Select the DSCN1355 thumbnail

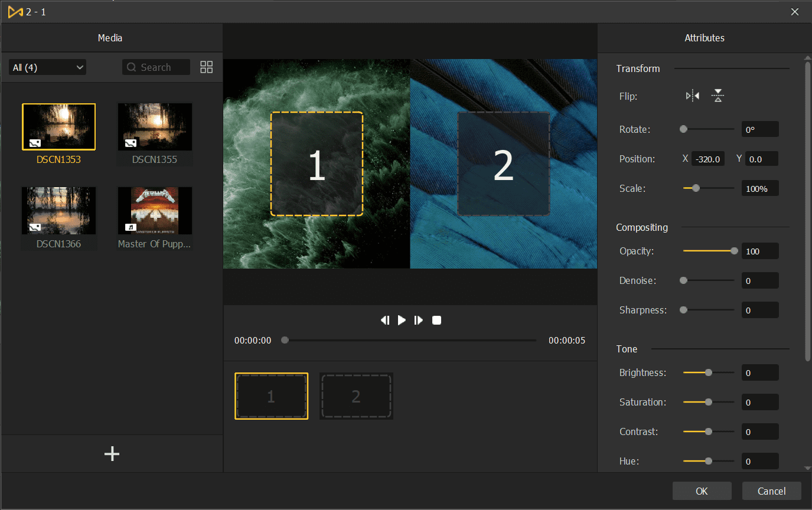[155, 127]
